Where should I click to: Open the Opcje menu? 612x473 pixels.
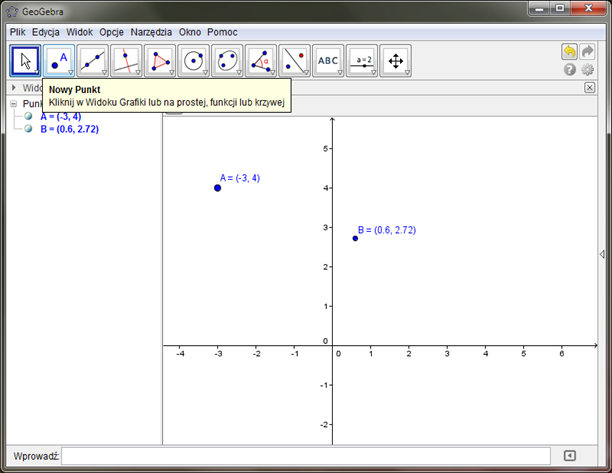(x=111, y=32)
